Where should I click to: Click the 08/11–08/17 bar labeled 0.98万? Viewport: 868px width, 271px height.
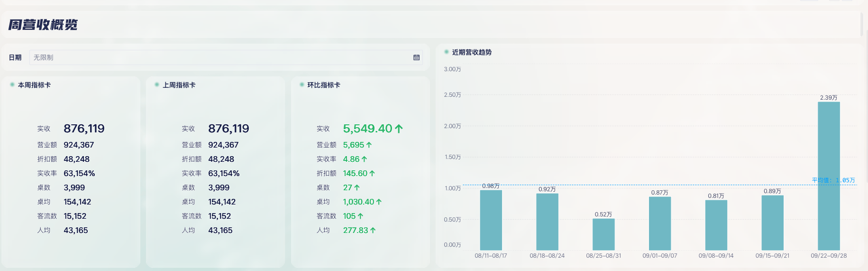[491, 220]
